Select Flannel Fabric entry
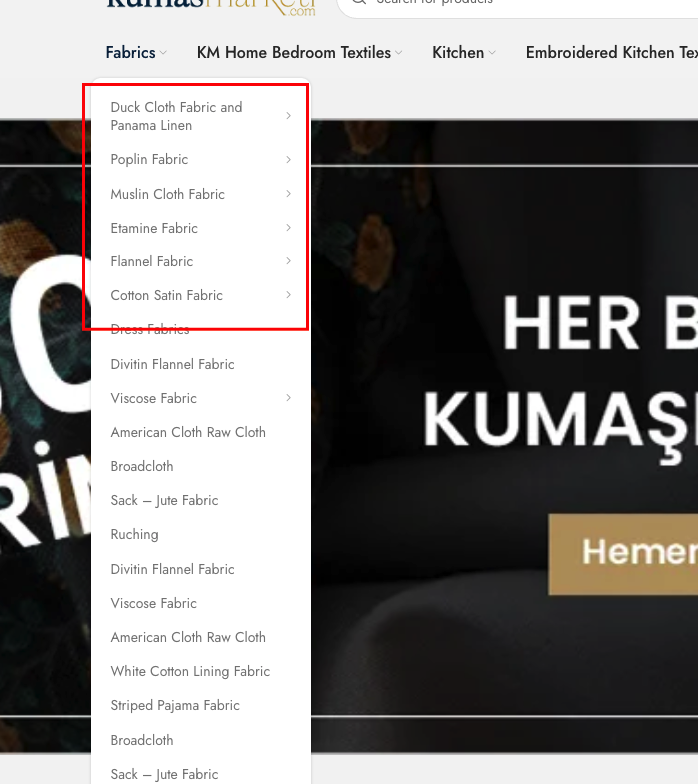This screenshot has width=698, height=784. (152, 261)
